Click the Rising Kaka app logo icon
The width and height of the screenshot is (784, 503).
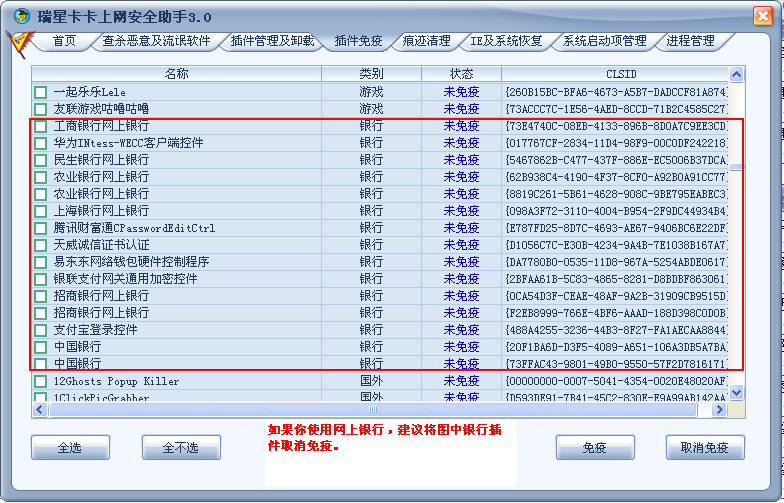22,16
